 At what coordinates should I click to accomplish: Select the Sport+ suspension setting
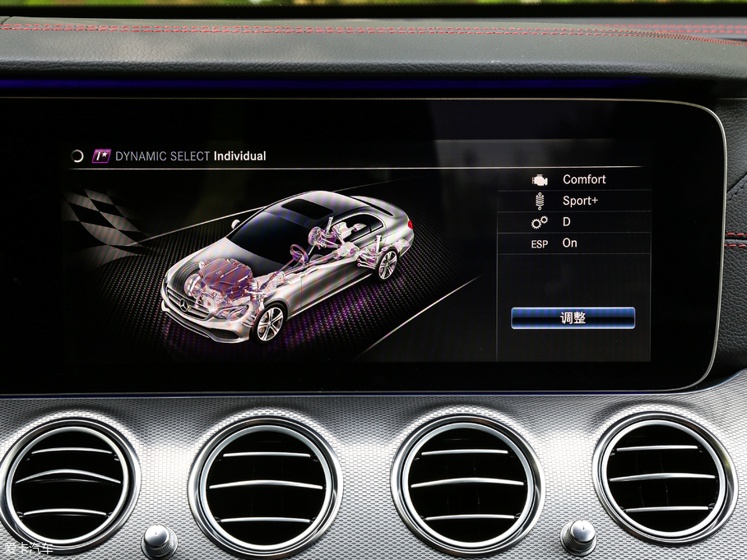click(581, 201)
